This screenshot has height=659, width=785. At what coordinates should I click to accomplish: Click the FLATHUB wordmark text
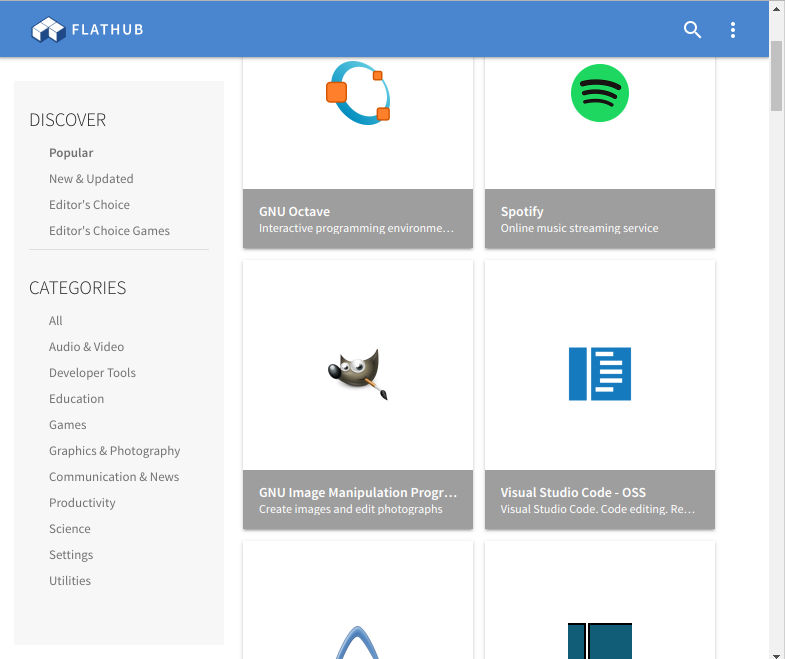[108, 30]
